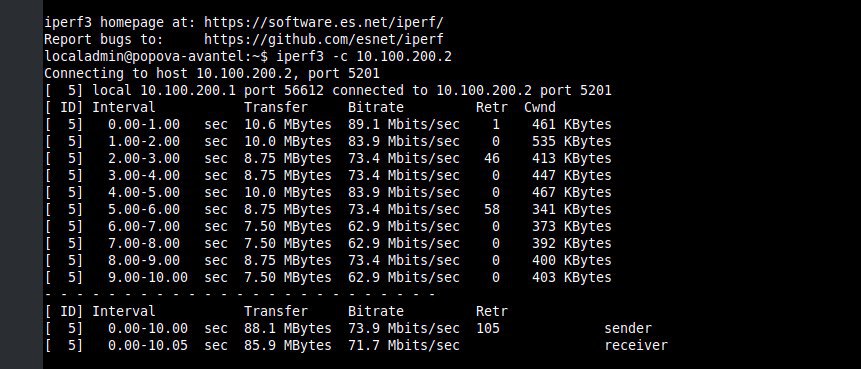
Task: Click the 467 KBytes Cwnd value
Action: [x=572, y=193]
